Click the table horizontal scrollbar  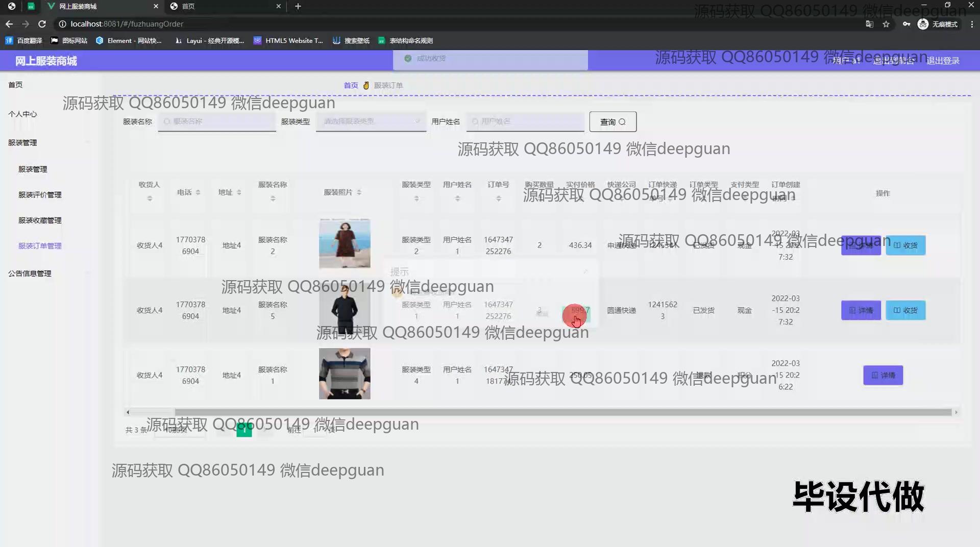(563, 412)
